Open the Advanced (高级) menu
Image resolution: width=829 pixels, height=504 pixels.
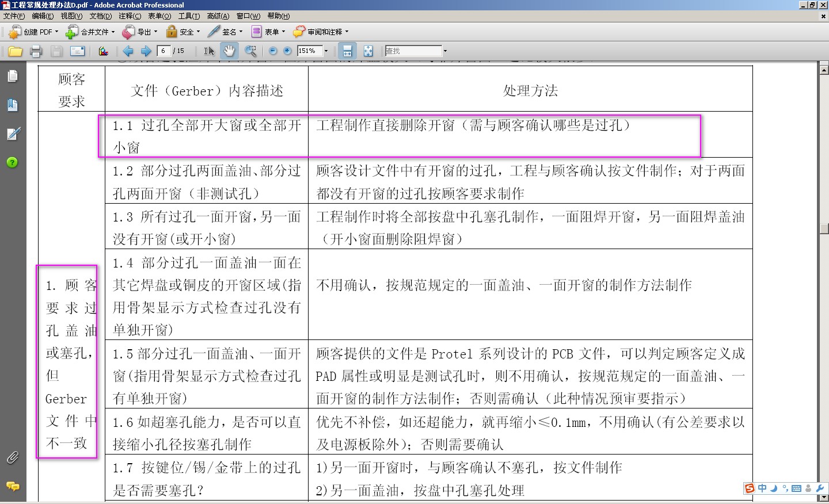point(218,16)
